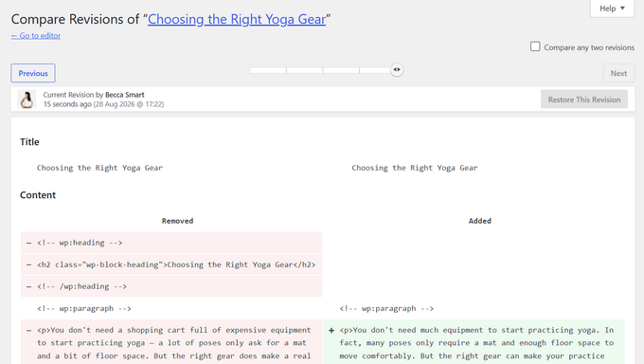Click Becca Smart's author avatar
This screenshot has width=644, height=364.
pyautogui.click(x=27, y=100)
